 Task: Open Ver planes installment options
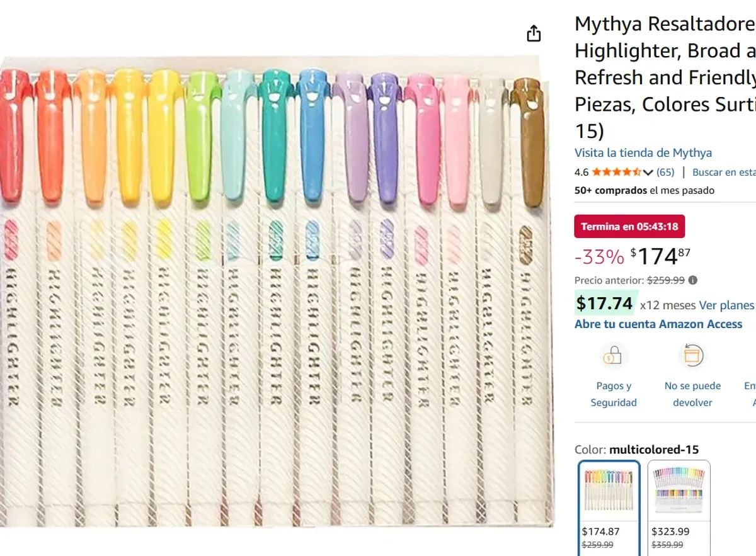[726, 305]
